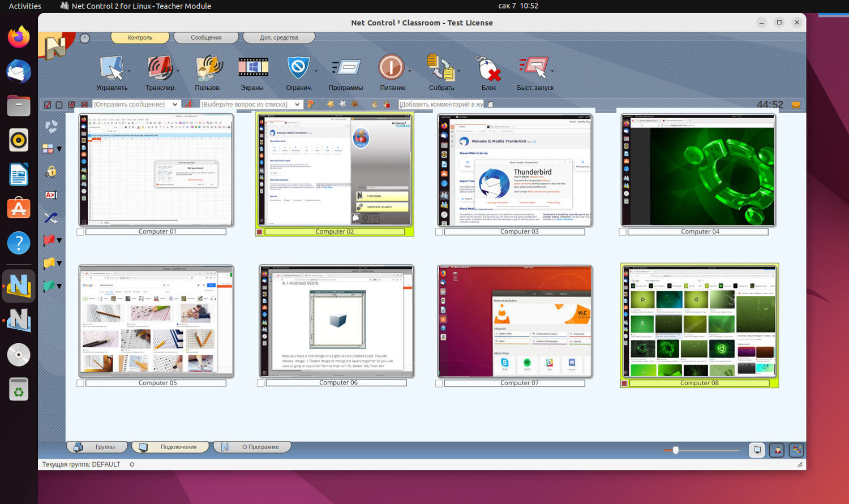Check the box under Computer 01 thumbnail
Image resolution: width=849 pixels, height=504 pixels.
[79, 231]
